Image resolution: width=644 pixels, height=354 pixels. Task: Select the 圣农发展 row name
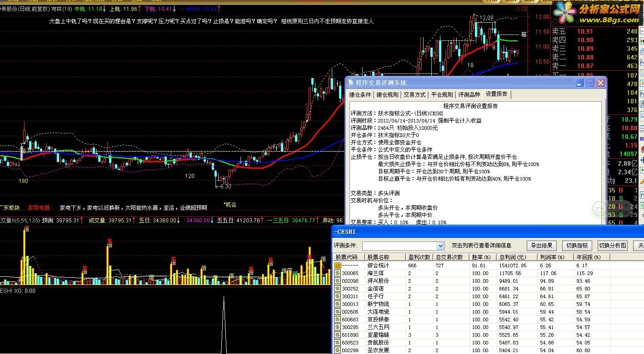point(378,350)
